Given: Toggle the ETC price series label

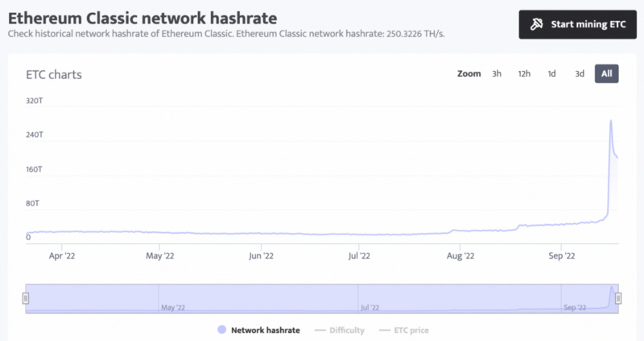Looking at the screenshot, I should click(411, 331).
